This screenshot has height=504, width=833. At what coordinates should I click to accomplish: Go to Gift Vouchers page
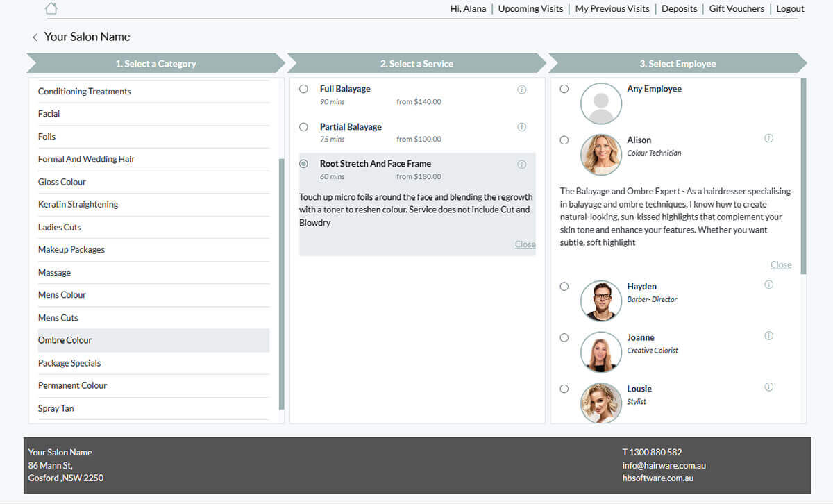click(736, 9)
